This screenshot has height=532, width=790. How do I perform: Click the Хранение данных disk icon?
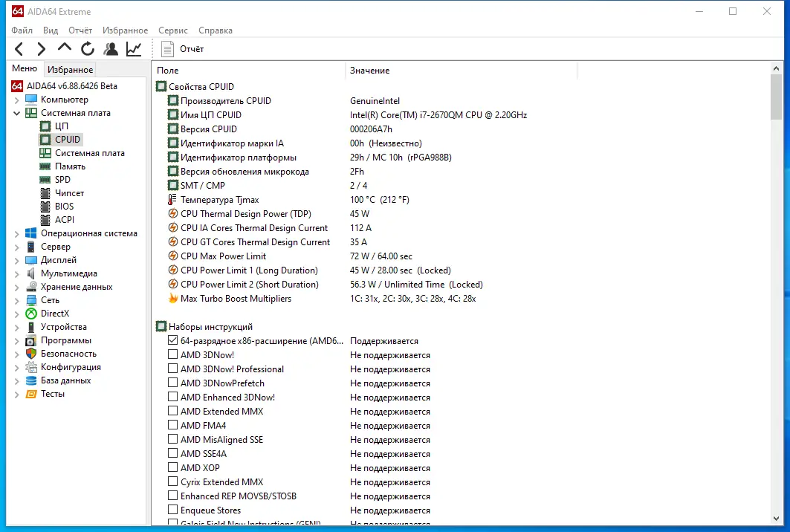coord(31,287)
